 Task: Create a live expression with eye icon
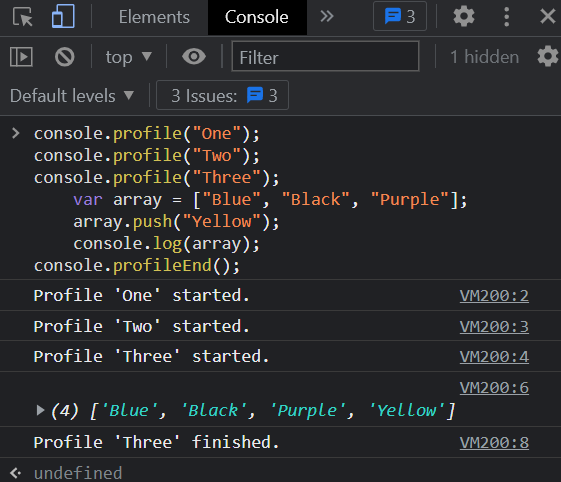point(194,57)
